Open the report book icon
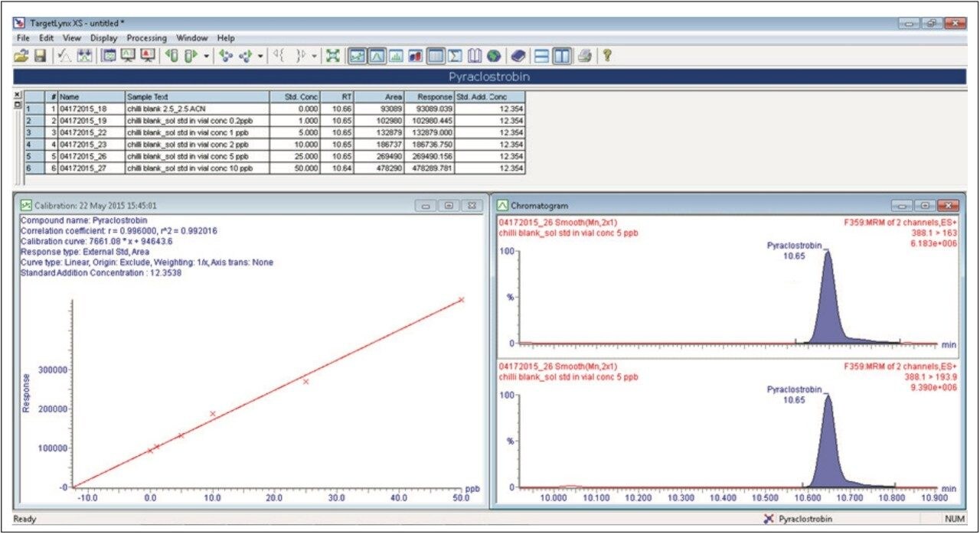 pyautogui.click(x=475, y=54)
